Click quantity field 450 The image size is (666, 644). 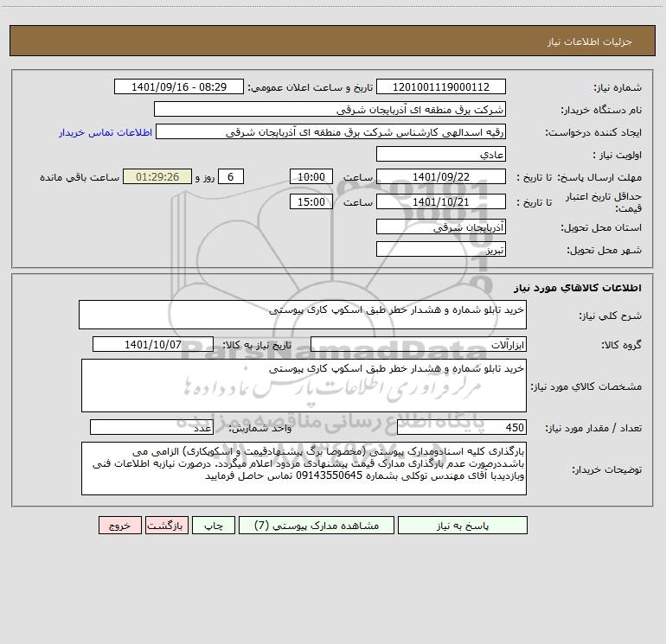tap(462, 428)
